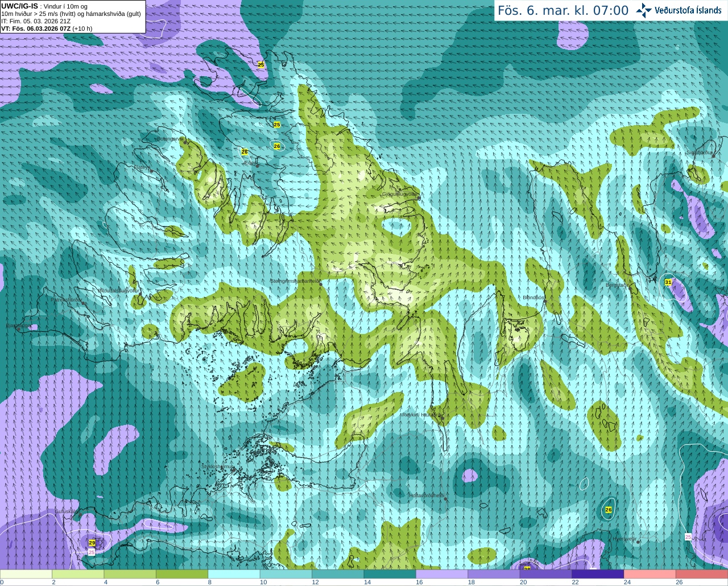Click the Steingrímsfjarðarheiði station label
The image size is (728, 586).
coord(295,280)
